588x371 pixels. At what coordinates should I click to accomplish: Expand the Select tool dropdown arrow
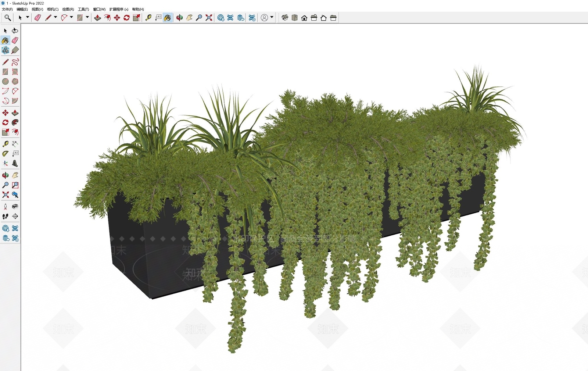tap(27, 17)
